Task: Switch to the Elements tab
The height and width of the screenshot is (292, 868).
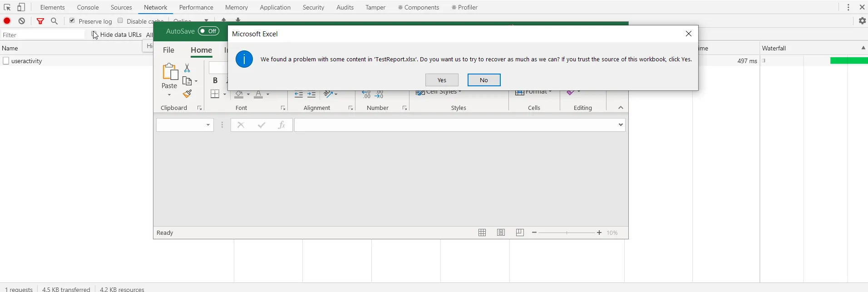Action: click(53, 7)
